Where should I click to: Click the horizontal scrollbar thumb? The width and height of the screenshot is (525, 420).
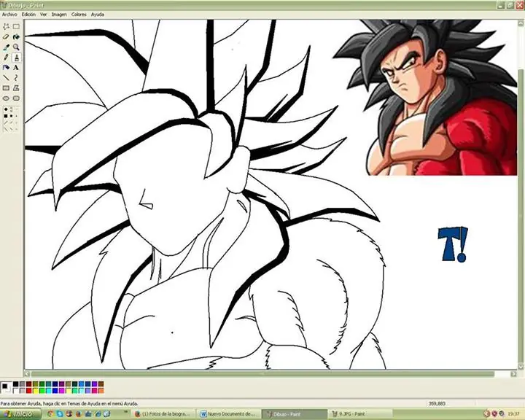point(262,374)
